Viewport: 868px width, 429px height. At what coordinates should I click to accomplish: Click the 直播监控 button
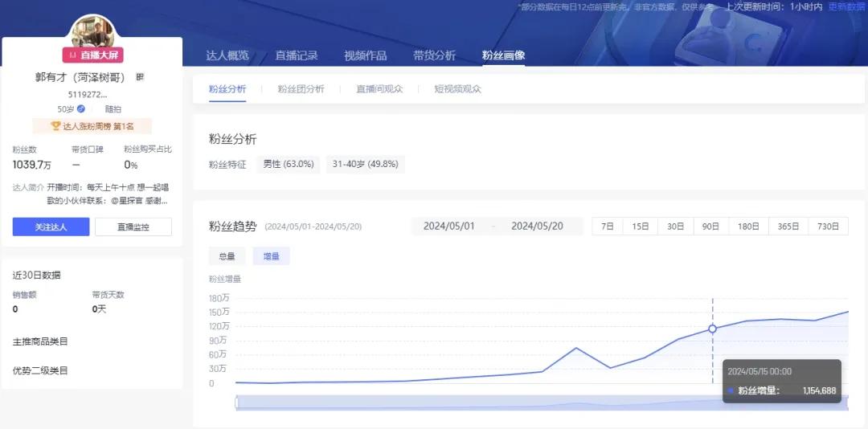(133, 227)
